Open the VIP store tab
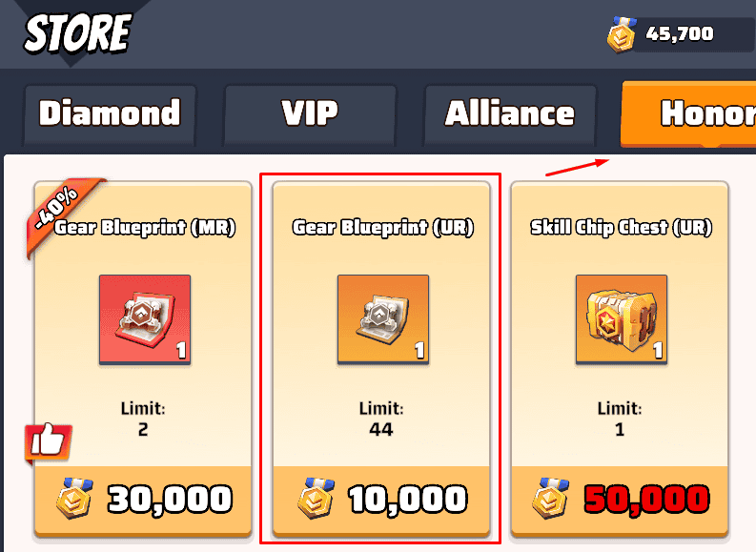Viewport: 756px width, 552px height. [x=310, y=114]
